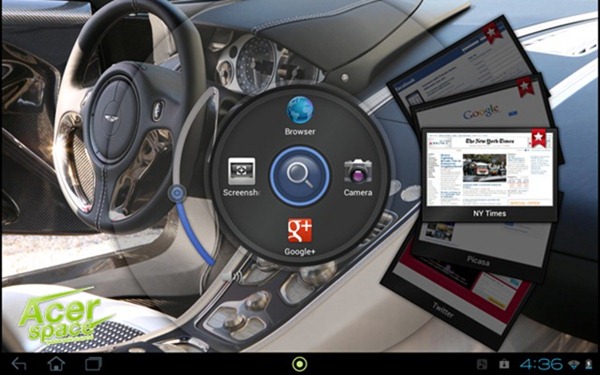
Task: Open the recent apps icon
Action: click(x=93, y=364)
